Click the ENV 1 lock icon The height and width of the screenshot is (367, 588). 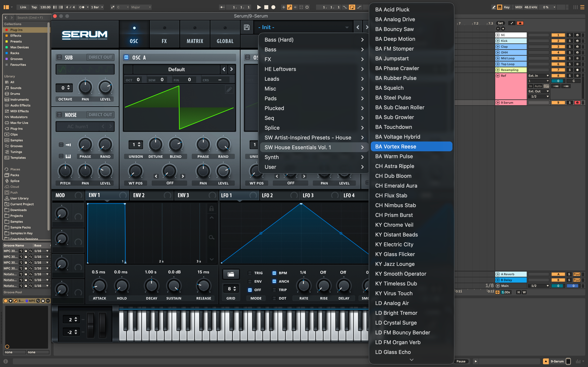pyautogui.click(x=211, y=209)
